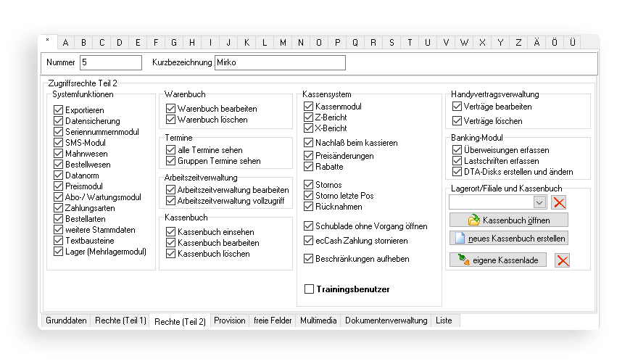The image size is (638, 364).
Task: Click the Kurzbezeichnung input field
Action: click(x=280, y=62)
